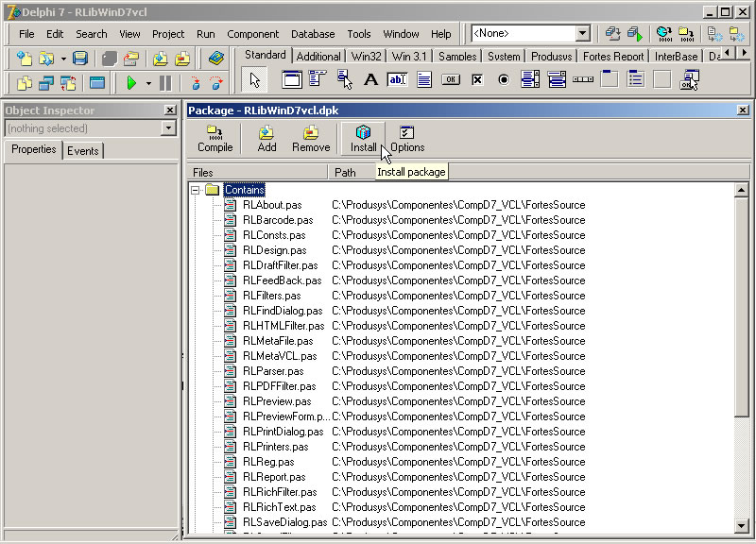Pause program execution
Viewport: 756px width, 544px height.
tap(165, 81)
